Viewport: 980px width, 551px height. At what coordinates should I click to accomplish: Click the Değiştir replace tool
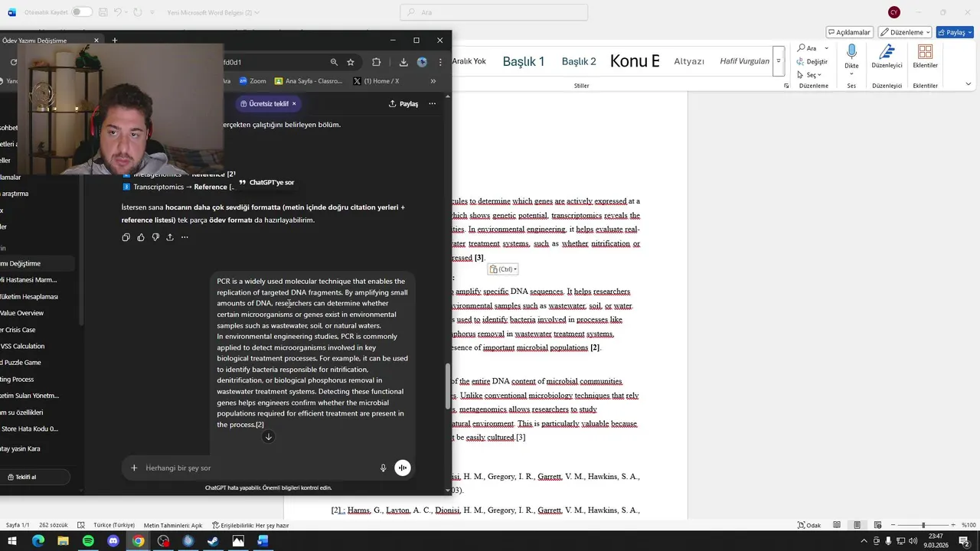click(x=812, y=61)
